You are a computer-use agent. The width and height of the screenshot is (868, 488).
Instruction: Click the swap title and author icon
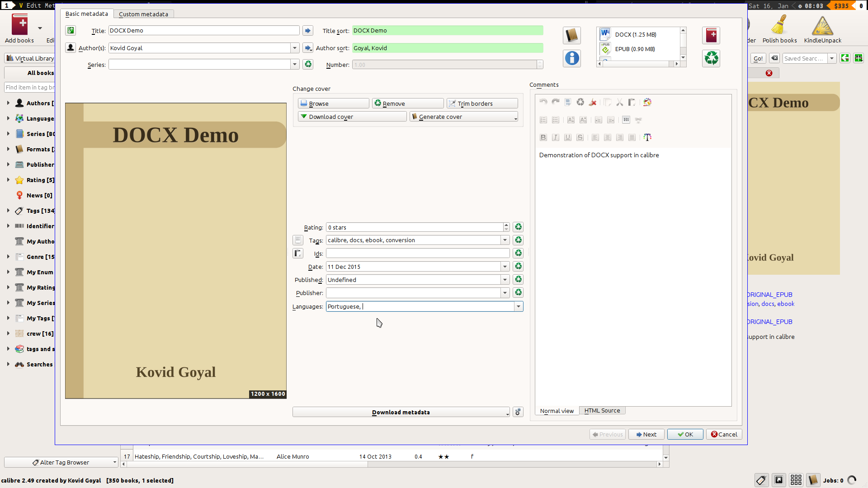coord(71,30)
